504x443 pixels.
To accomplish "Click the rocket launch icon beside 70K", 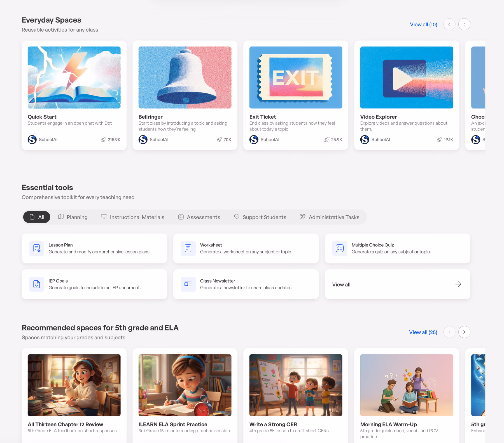I will (x=219, y=139).
